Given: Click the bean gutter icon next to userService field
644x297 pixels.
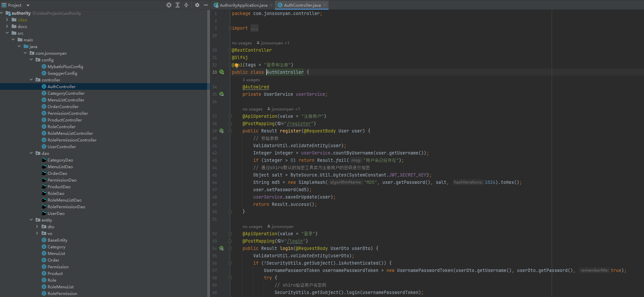Looking at the screenshot, I should coord(222,94).
